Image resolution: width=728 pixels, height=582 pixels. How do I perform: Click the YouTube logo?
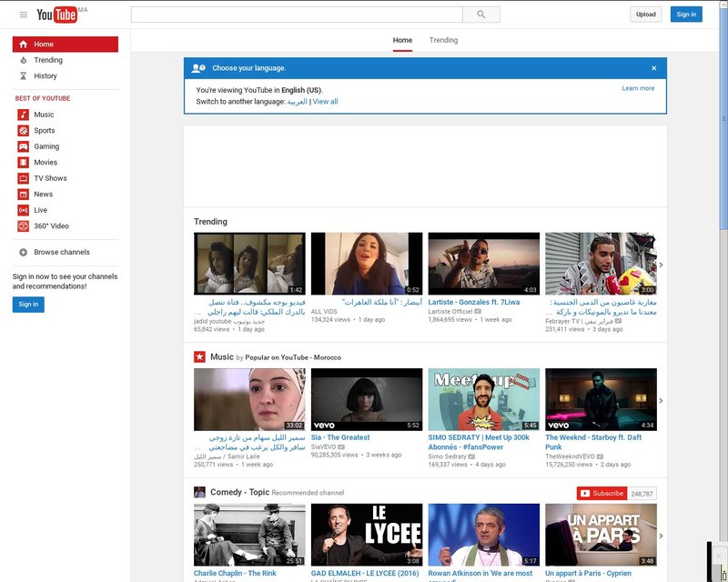pos(56,15)
